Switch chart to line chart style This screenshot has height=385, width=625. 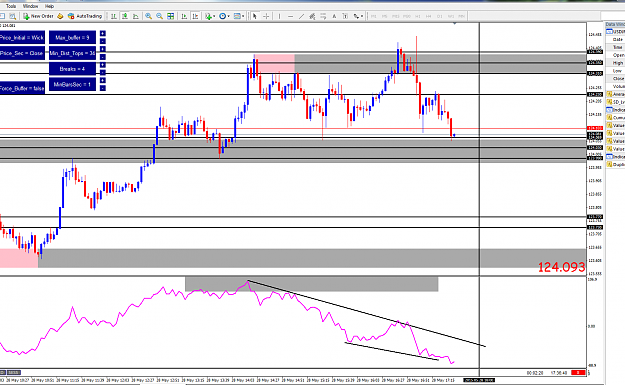pyautogui.click(x=136, y=16)
